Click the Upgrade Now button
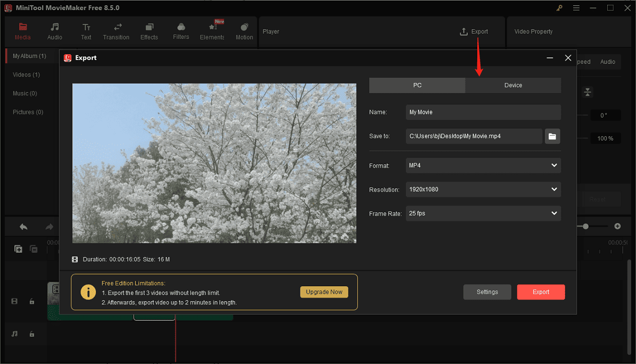This screenshot has width=636, height=364. [x=324, y=292]
